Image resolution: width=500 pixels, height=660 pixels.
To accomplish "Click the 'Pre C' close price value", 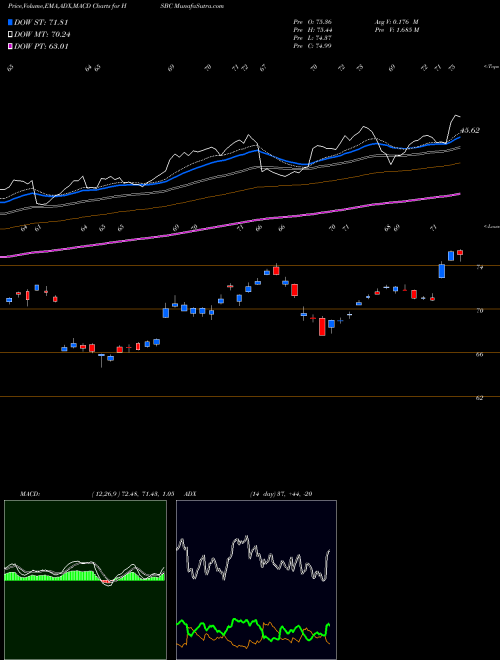I will coord(312,46).
